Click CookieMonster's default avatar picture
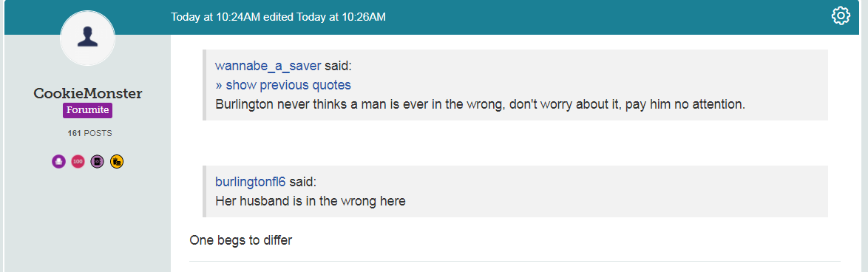 [x=87, y=38]
